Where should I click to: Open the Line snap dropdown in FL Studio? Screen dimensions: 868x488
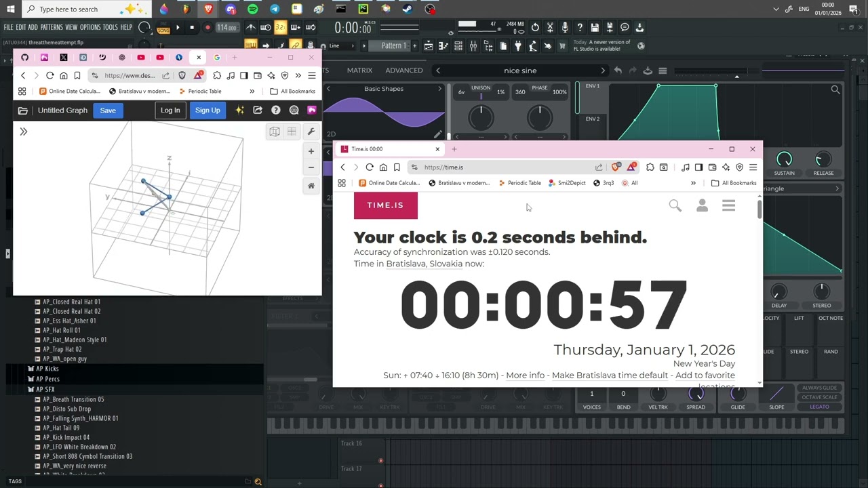343,46
